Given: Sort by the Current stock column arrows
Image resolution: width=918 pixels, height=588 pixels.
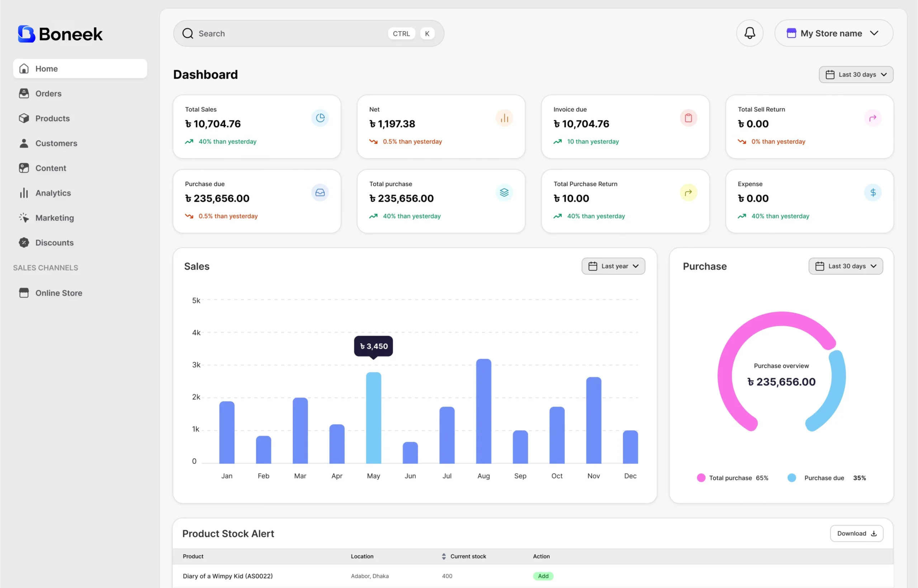Looking at the screenshot, I should coord(444,556).
